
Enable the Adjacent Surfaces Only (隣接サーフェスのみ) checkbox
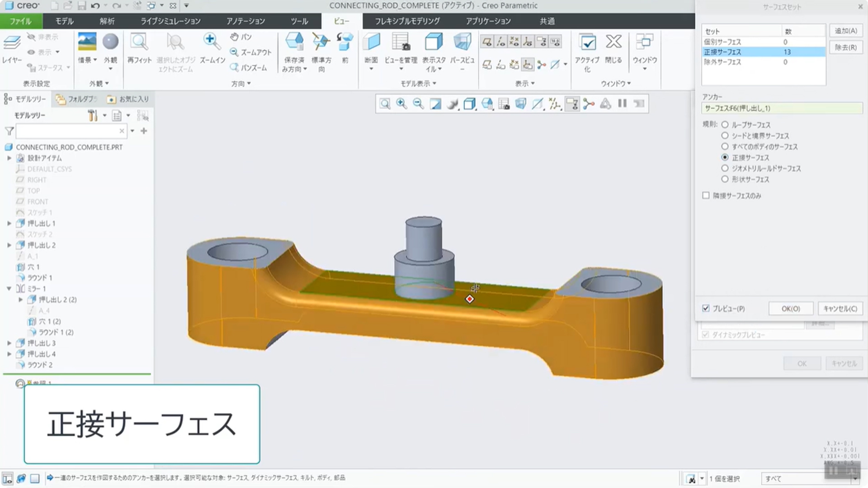[706, 196]
